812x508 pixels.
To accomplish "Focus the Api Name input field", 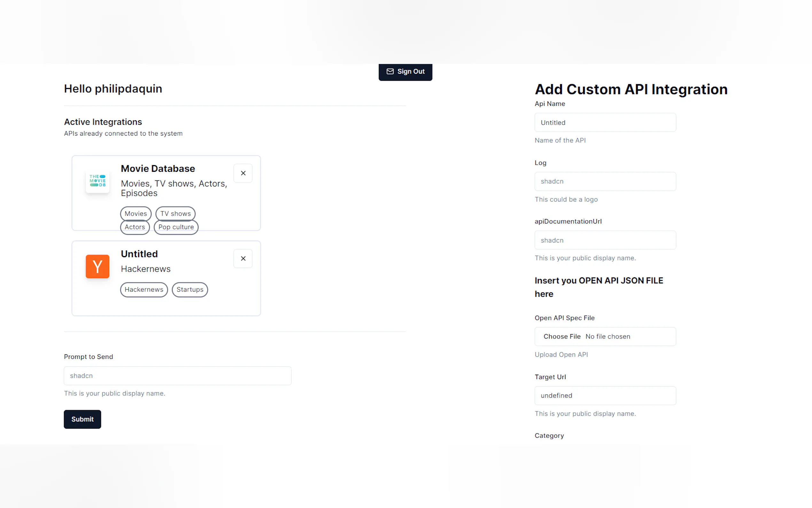I will [605, 123].
